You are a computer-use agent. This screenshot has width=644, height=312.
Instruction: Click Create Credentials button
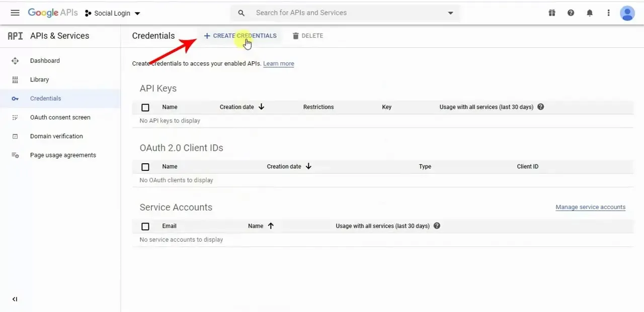tap(240, 36)
